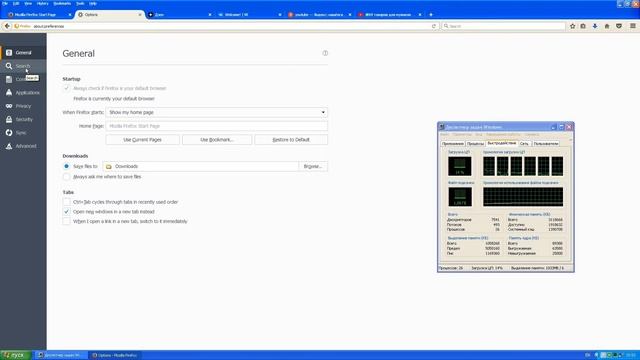
Task: Click page file usage history graph
Action: click(x=523, y=197)
